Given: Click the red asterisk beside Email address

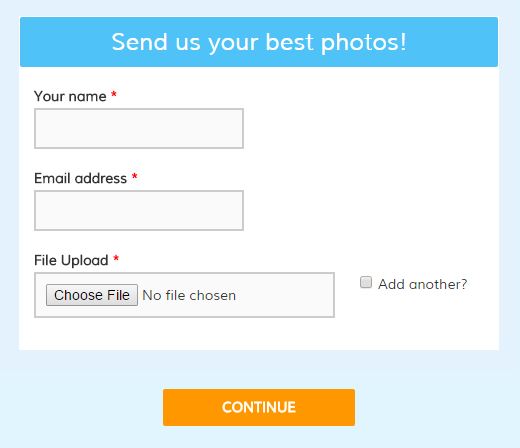Looking at the screenshot, I should pos(135,176).
